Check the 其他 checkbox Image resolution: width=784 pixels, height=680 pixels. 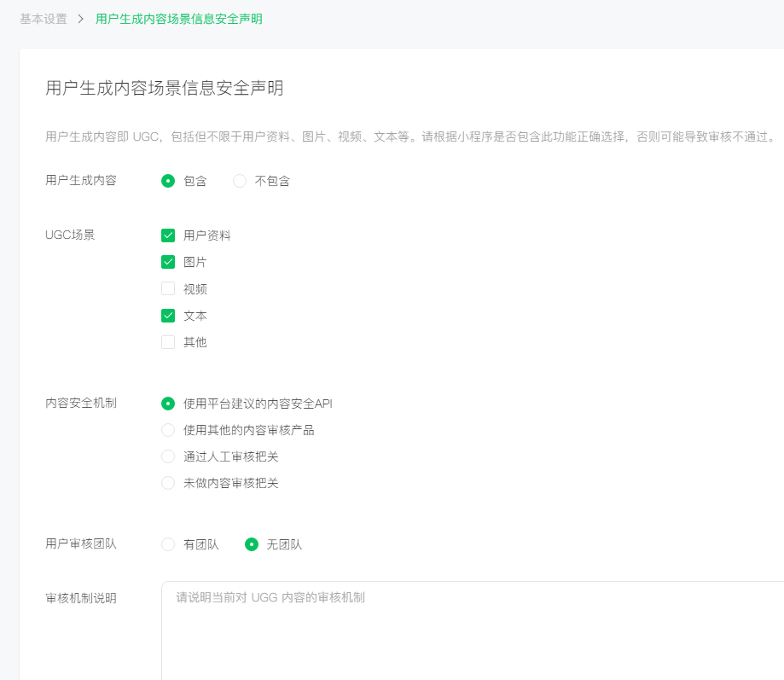point(168,342)
